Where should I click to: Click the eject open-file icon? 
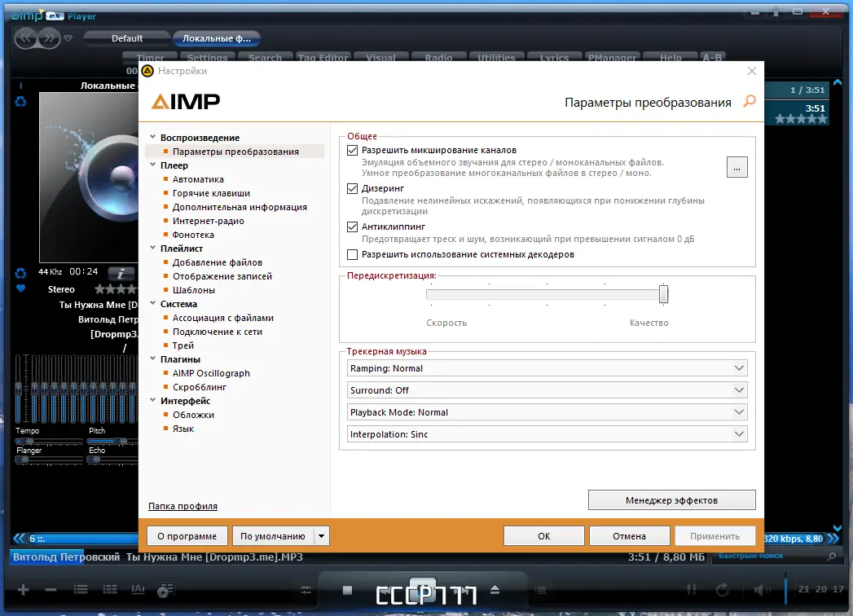(x=495, y=590)
